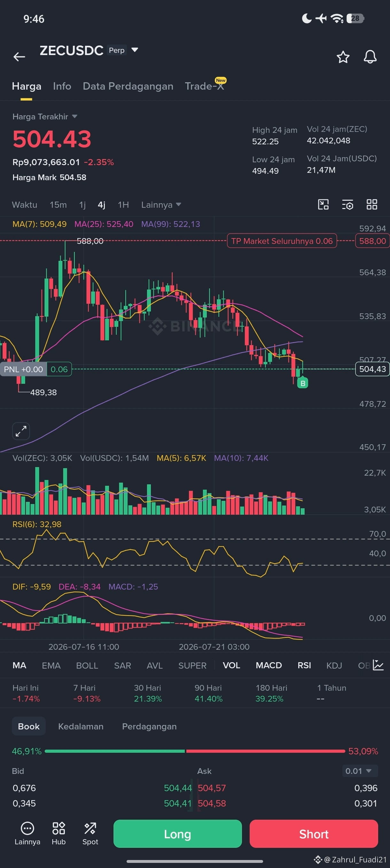390x868 pixels.
Task: Select Waktu line chart option
Action: (25, 205)
